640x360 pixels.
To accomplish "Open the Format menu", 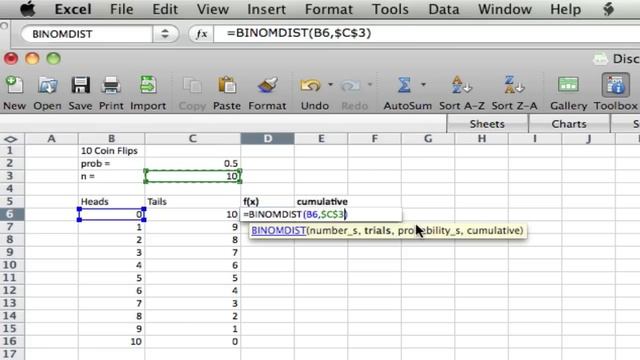I will (x=329, y=9).
